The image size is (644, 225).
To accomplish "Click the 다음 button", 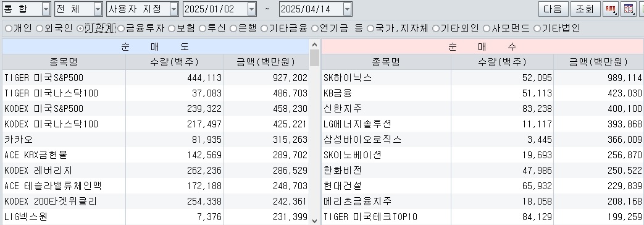I will point(553,9).
